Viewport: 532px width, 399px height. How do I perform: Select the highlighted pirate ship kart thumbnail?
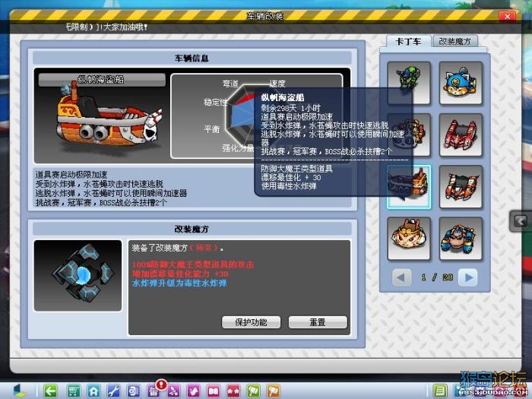point(409,187)
